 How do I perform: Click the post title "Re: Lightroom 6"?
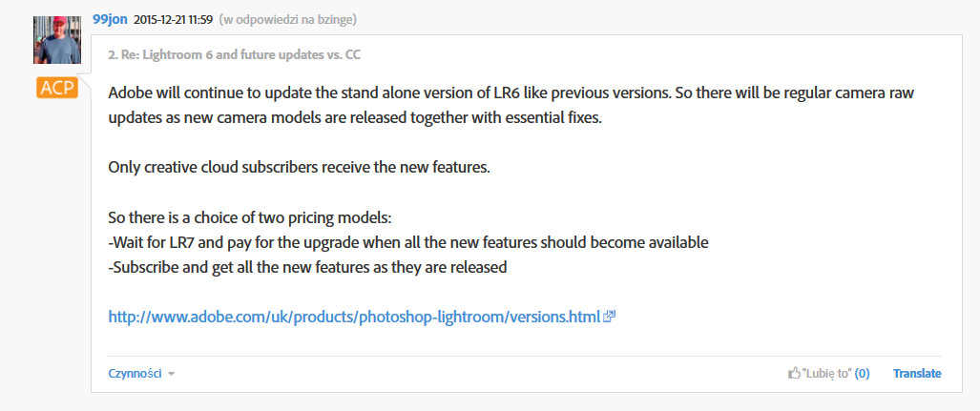click(235, 55)
